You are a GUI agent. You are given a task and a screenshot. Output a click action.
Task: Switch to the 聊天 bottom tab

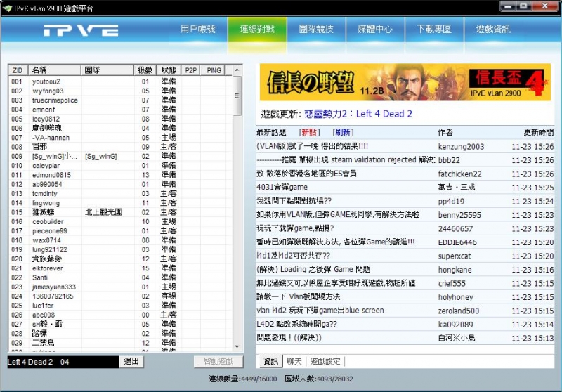click(294, 361)
